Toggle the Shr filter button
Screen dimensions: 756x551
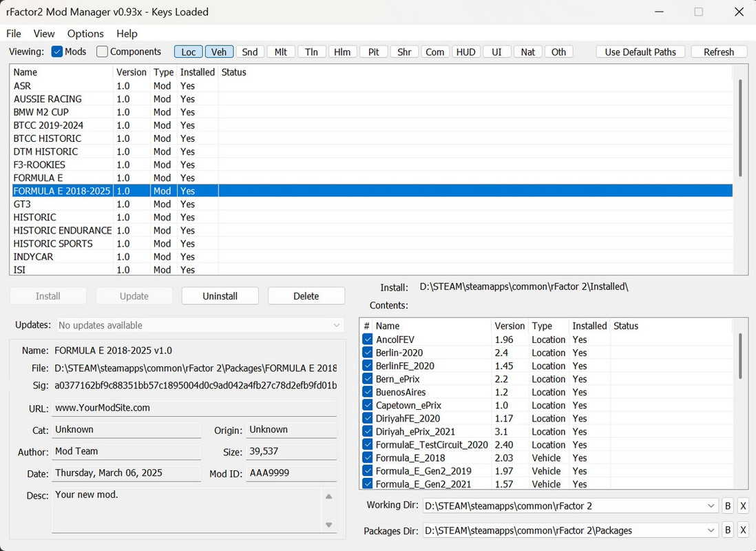(x=404, y=52)
